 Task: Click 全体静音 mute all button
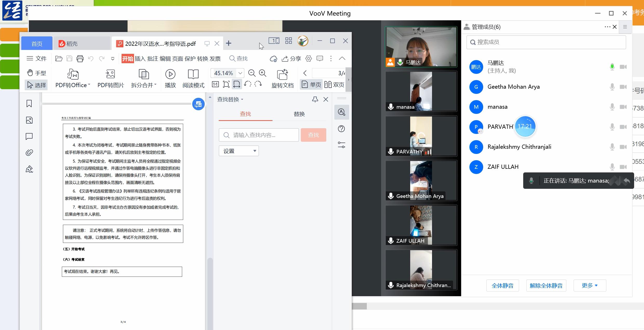pos(502,286)
